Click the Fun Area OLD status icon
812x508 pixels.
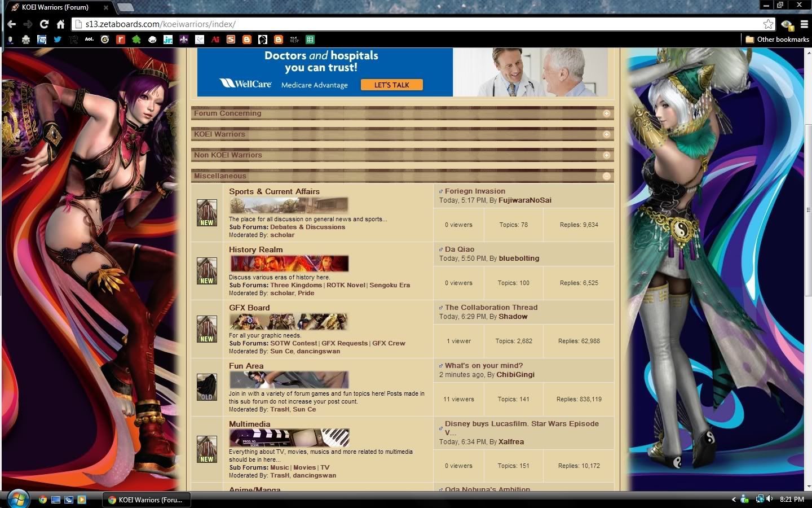[x=206, y=387]
